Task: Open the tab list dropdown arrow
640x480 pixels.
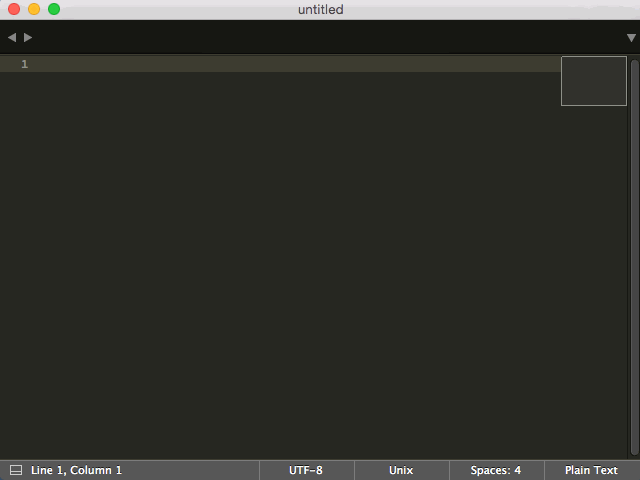Action: (x=631, y=38)
